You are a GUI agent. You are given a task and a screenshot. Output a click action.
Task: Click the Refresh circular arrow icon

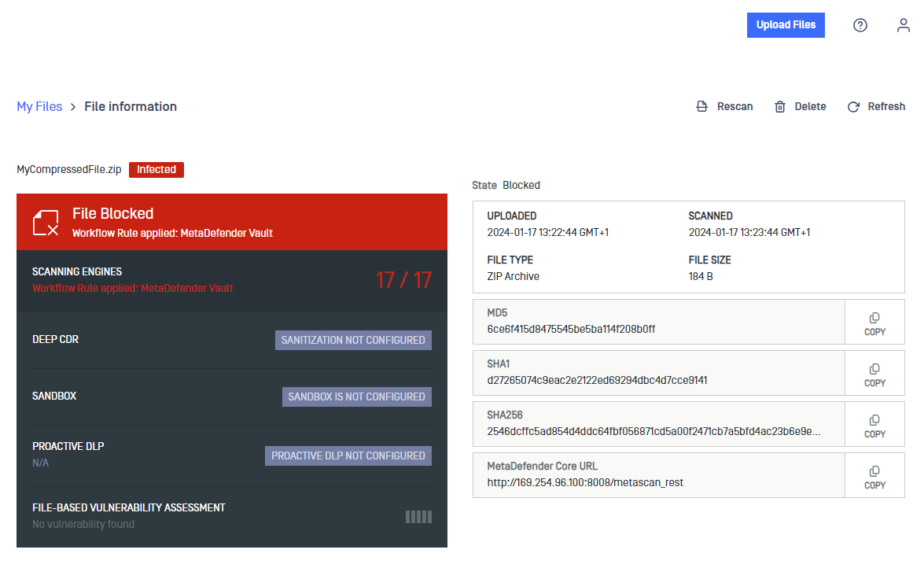(x=853, y=107)
